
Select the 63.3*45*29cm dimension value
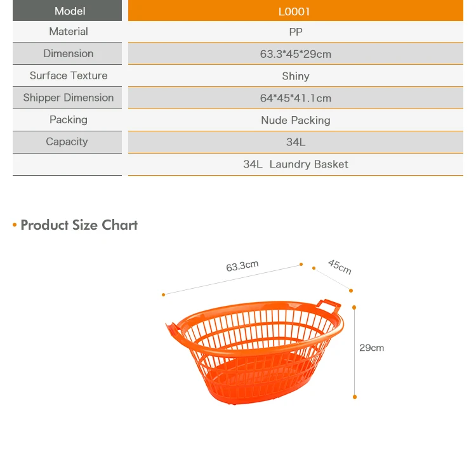tap(295, 54)
